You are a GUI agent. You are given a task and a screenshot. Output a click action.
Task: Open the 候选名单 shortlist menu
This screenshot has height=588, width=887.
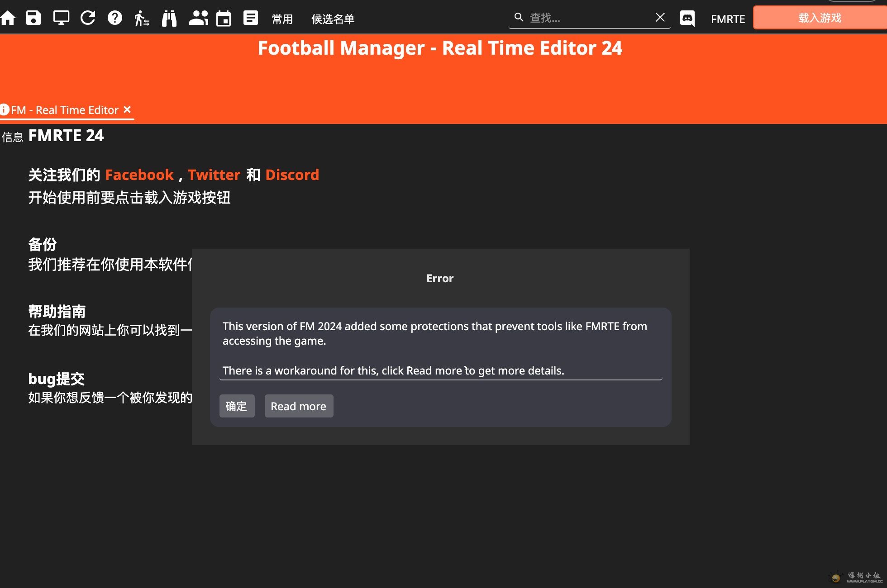333,19
